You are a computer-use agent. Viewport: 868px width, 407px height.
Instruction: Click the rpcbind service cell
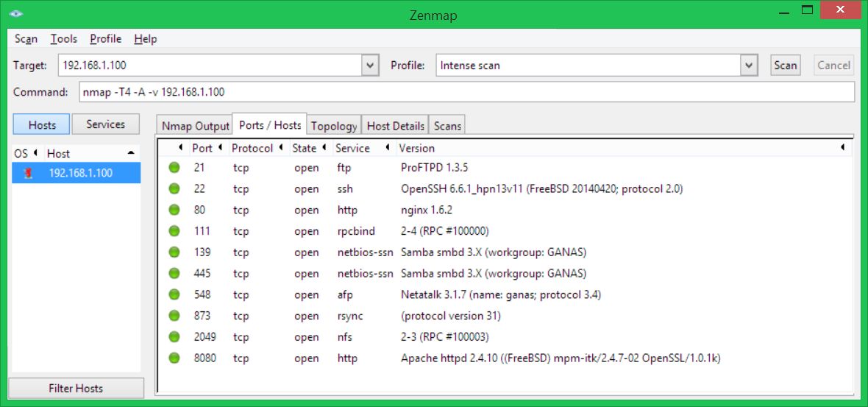[x=355, y=231]
